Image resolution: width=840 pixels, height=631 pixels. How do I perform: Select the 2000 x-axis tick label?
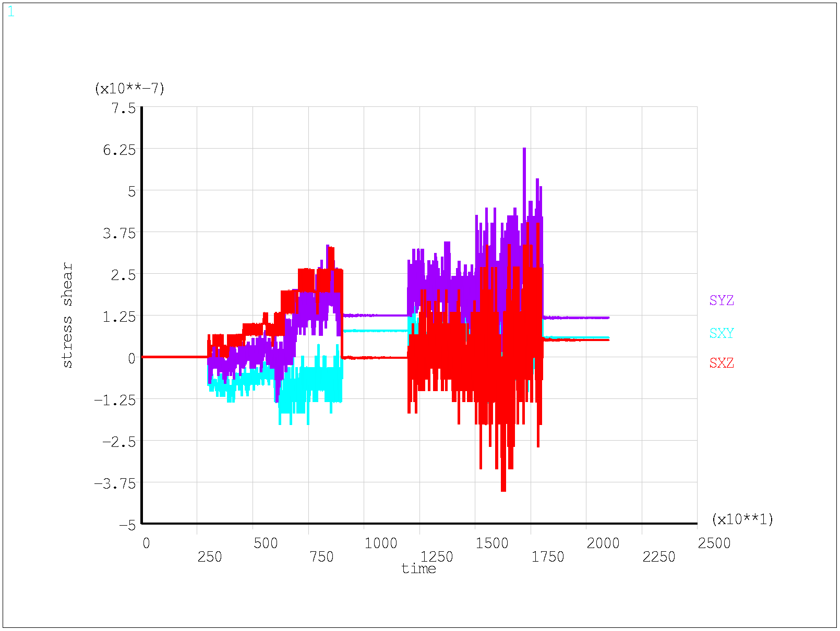(603, 543)
